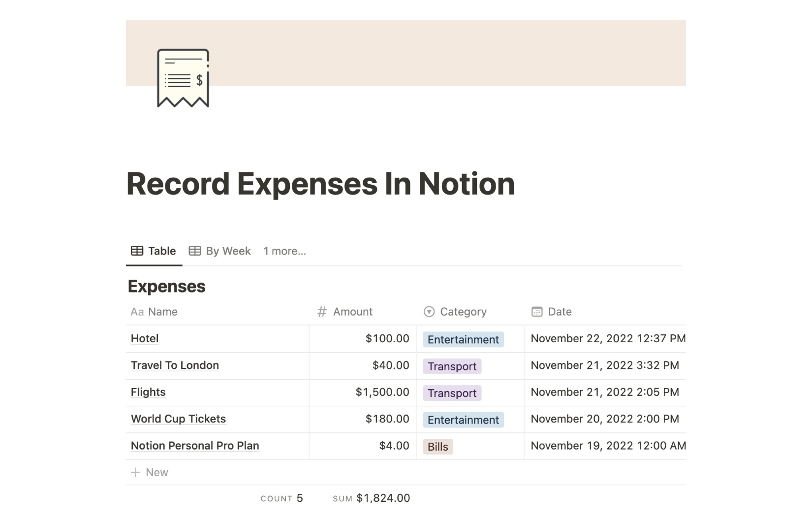Viewport: 812px width, 523px height.
Task: Click the November 20, 2022 2:00 PM date
Action: pyautogui.click(x=605, y=419)
